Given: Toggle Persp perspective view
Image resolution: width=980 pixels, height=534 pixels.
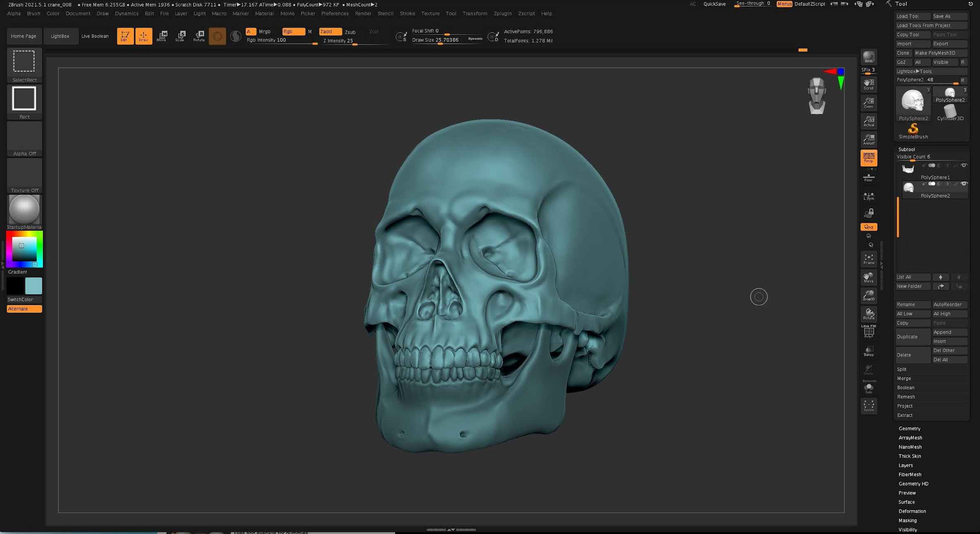Looking at the screenshot, I should (x=868, y=157).
